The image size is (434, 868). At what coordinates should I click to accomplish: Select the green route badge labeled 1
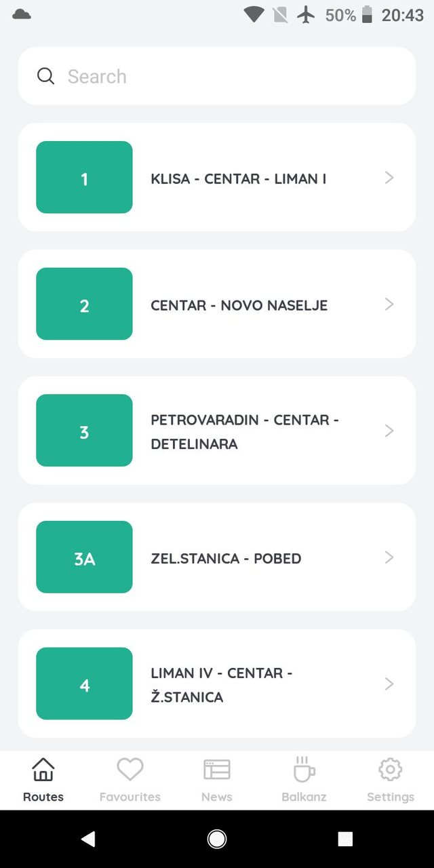coord(84,178)
